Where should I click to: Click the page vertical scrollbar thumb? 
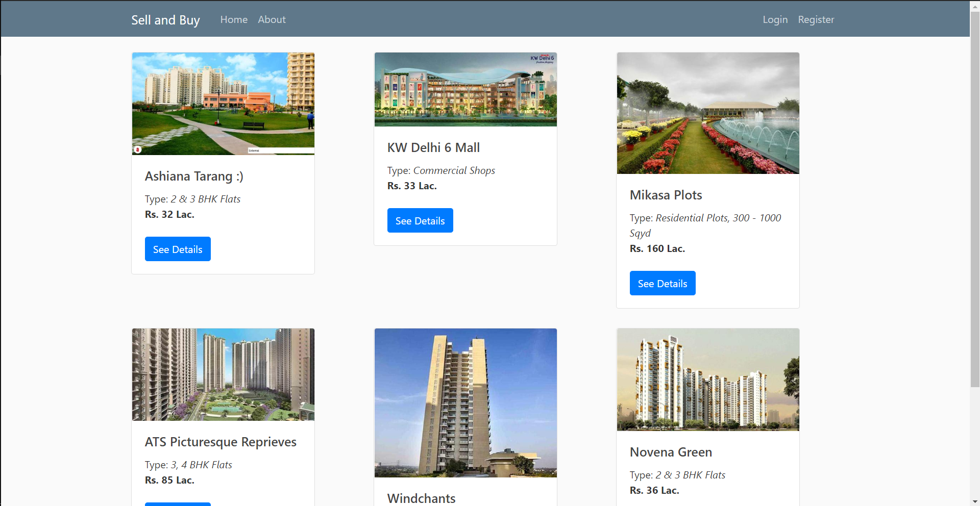[975, 199]
